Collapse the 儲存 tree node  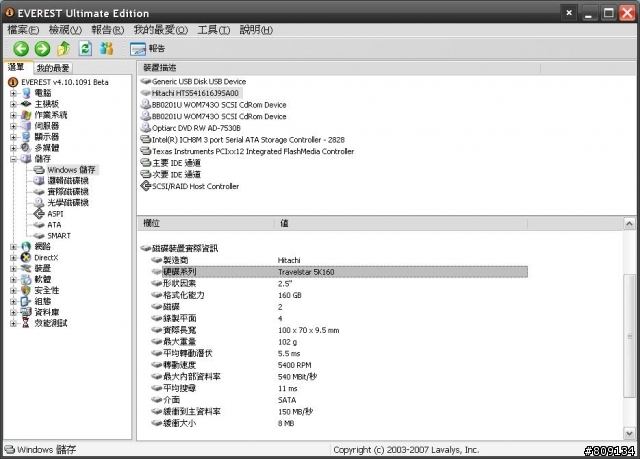coord(13,159)
